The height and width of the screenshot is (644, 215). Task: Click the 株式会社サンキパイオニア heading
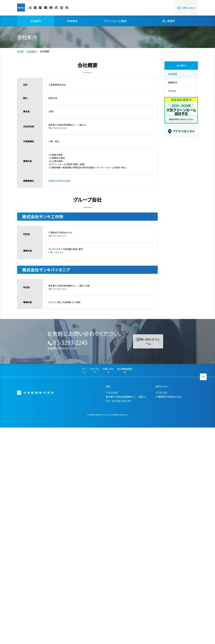pyautogui.click(x=87, y=270)
